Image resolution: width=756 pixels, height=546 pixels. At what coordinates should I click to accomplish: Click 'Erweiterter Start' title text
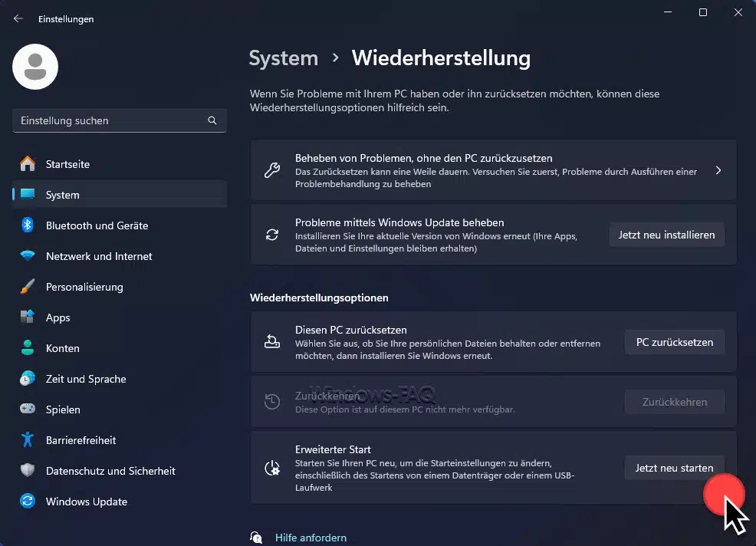(x=333, y=449)
